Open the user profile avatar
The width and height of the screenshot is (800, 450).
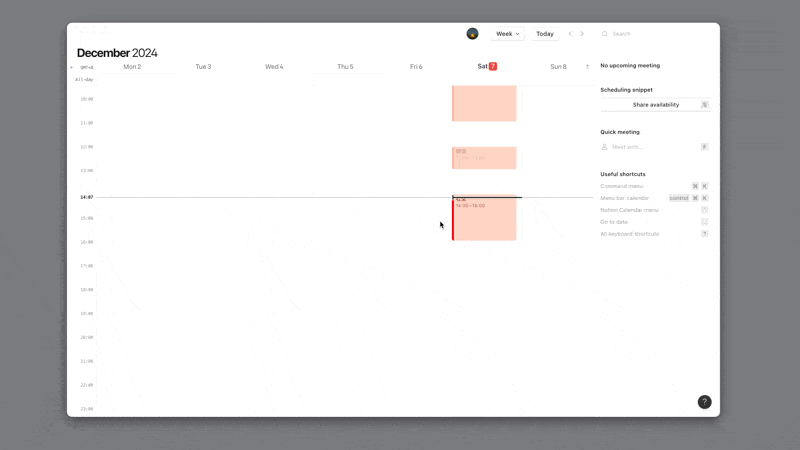(x=472, y=34)
